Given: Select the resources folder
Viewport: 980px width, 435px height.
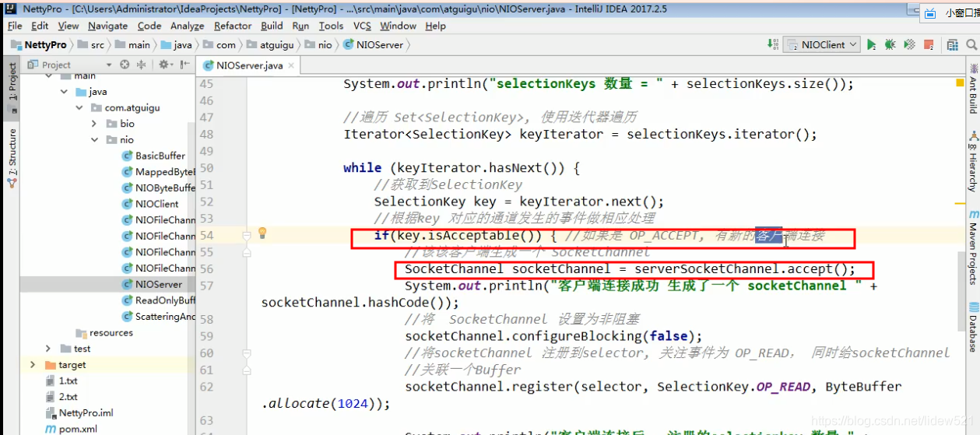Looking at the screenshot, I should click(104, 332).
